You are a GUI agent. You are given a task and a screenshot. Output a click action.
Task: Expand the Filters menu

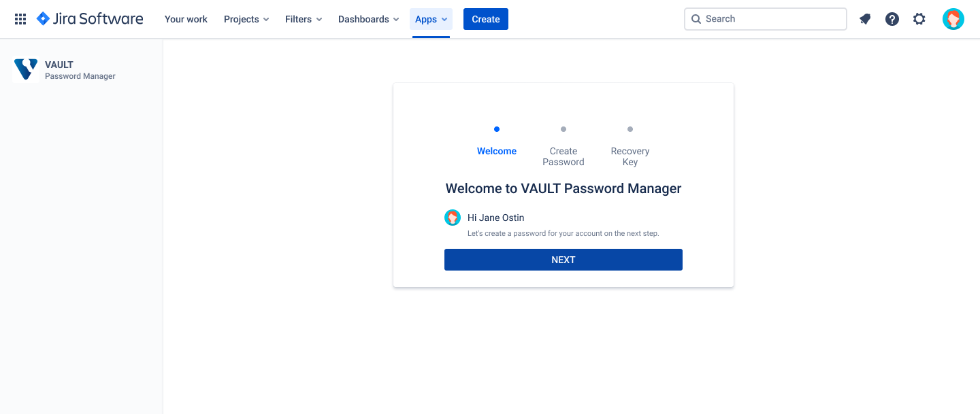click(x=303, y=19)
